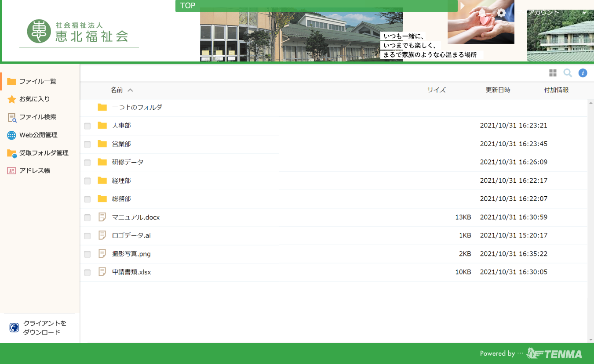
Task: Select ファイル一覧 in the sidebar menu
Action: click(x=38, y=82)
